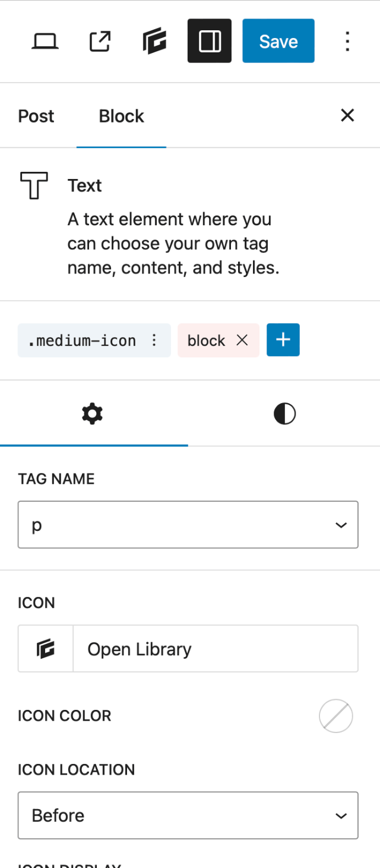
Task: Remove the block selector chip
Action: (x=242, y=340)
